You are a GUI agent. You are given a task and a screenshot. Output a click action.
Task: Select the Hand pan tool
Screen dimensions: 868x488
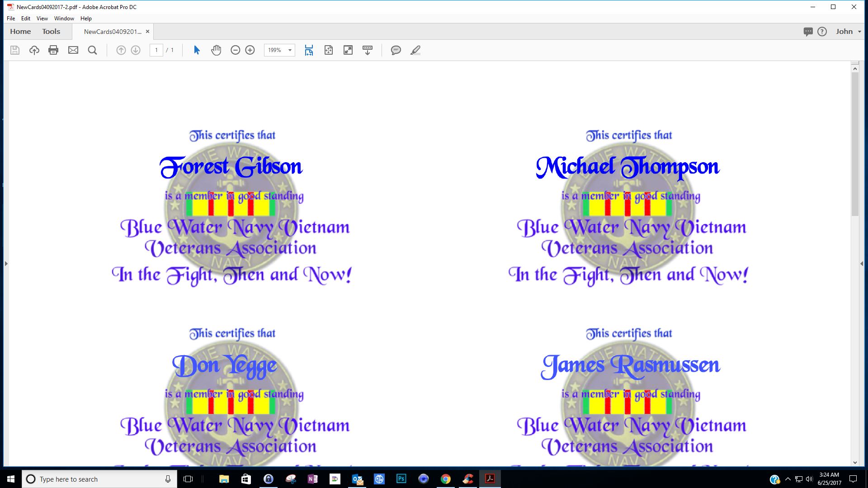(216, 50)
